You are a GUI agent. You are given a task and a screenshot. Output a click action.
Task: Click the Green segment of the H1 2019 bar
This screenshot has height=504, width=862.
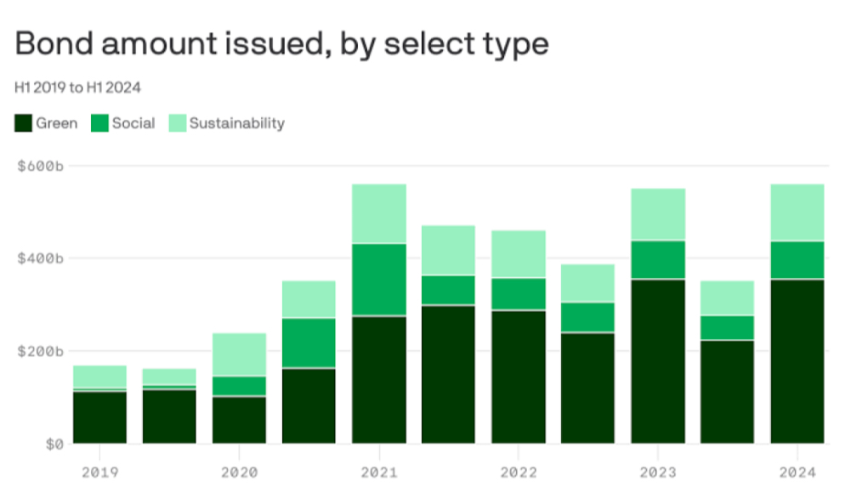[x=99, y=417]
